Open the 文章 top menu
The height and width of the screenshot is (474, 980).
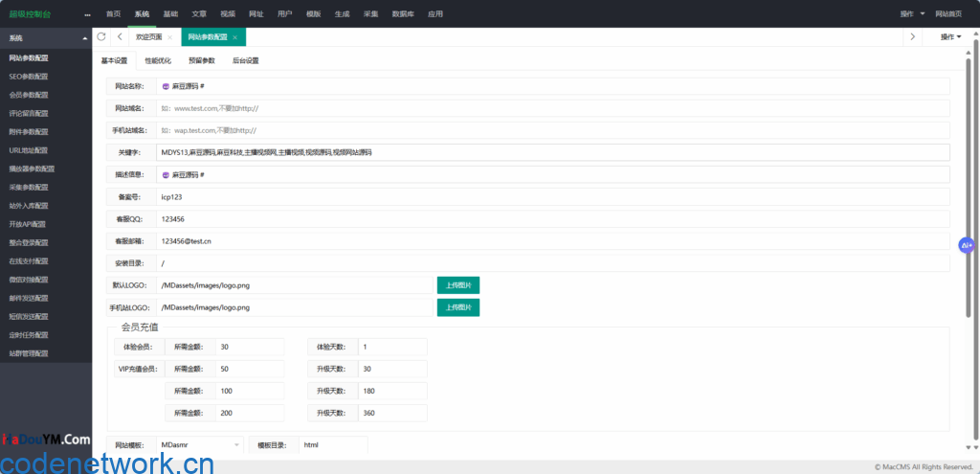[x=199, y=13]
